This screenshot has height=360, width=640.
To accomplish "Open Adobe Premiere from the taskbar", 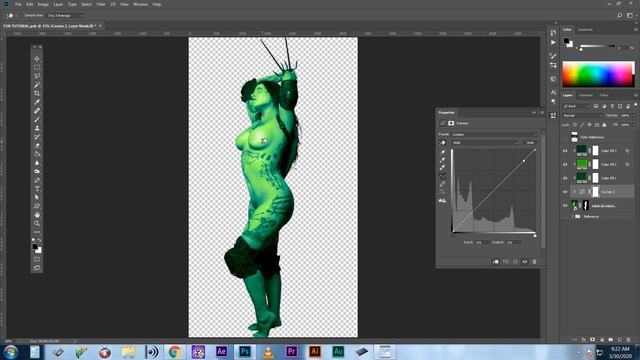I will 291,351.
